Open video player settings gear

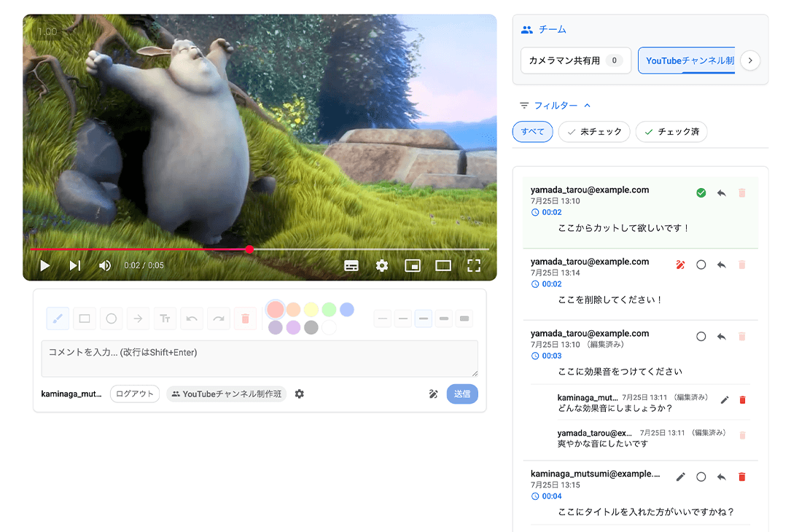pos(382,265)
